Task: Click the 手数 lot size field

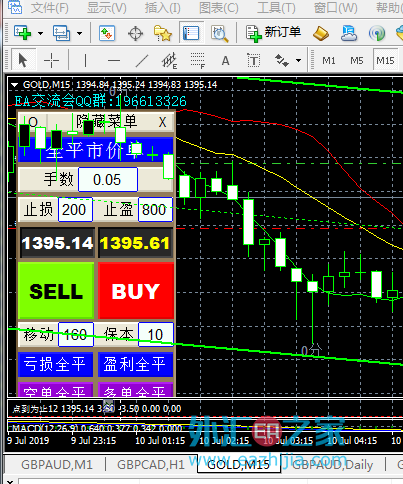Action: click(108, 180)
